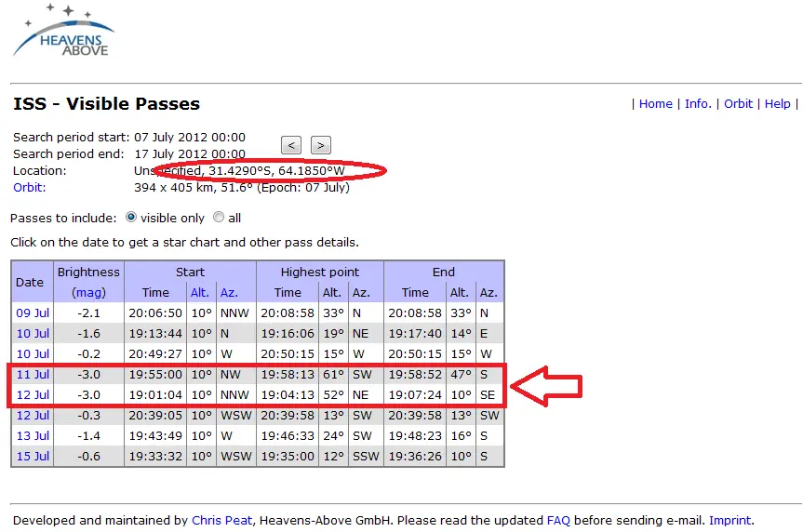Open 12 Jul pass starting 20:39:05
The width and height of the screenshot is (803, 532).
pyautogui.click(x=33, y=415)
